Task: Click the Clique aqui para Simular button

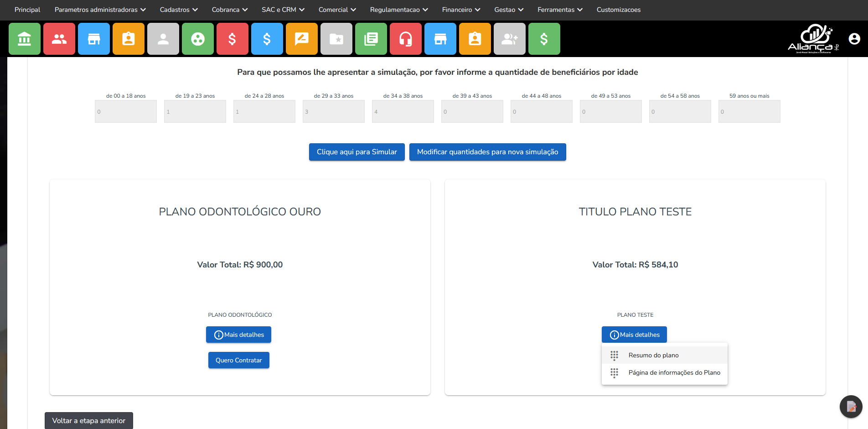Action: [x=356, y=152]
